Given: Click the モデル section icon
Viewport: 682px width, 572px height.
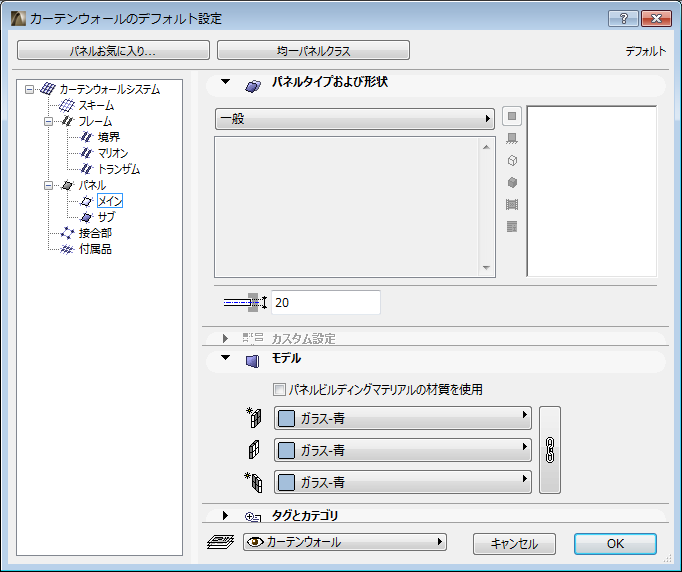Looking at the screenshot, I should point(252,361).
